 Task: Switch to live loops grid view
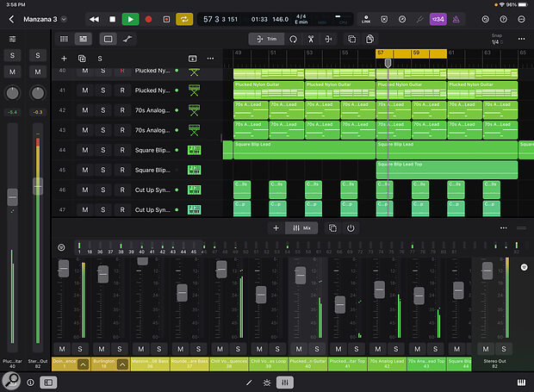tap(64, 39)
